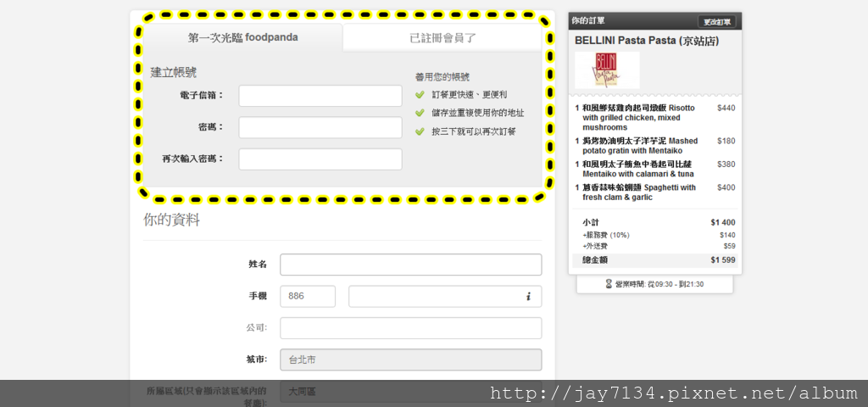Click the 建立帳號 heading
This screenshot has height=407, width=868.
coord(173,73)
